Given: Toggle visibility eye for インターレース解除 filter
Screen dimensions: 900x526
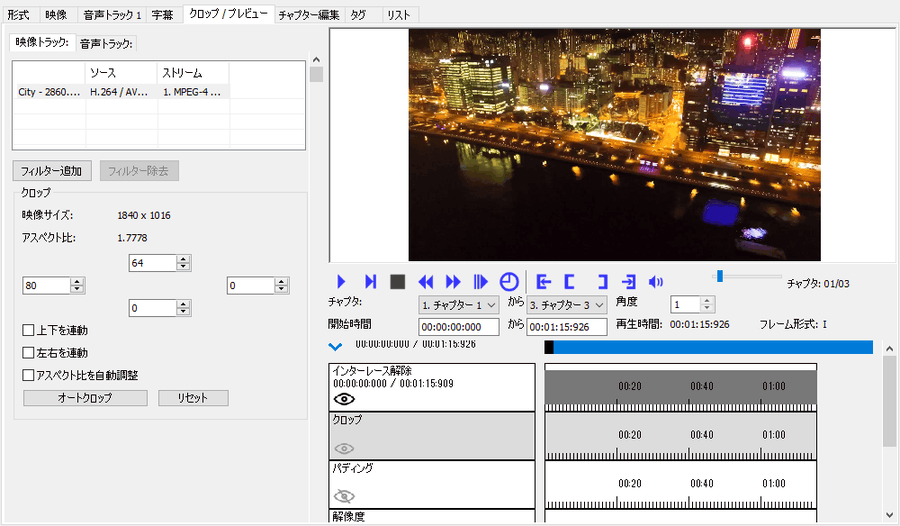Looking at the screenshot, I should 344,399.
